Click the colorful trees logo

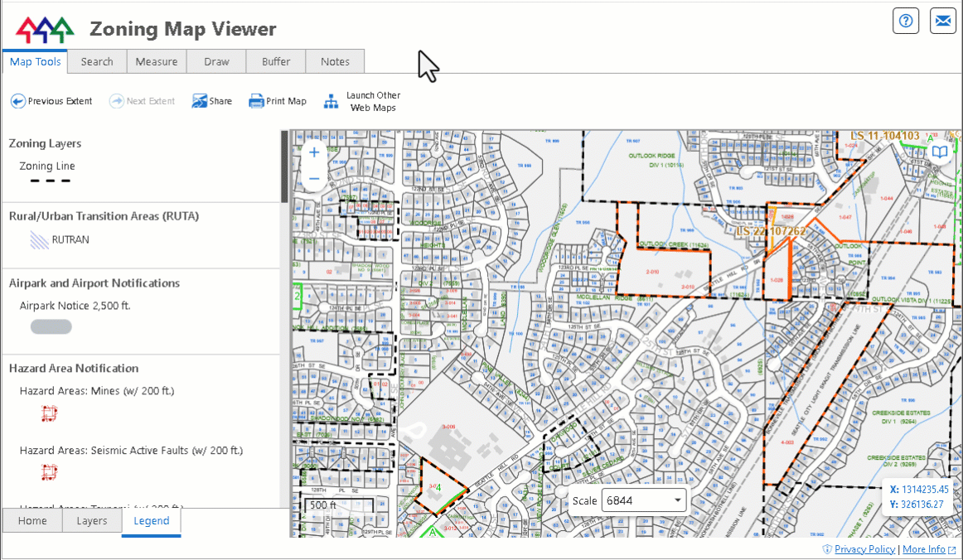tap(45, 29)
